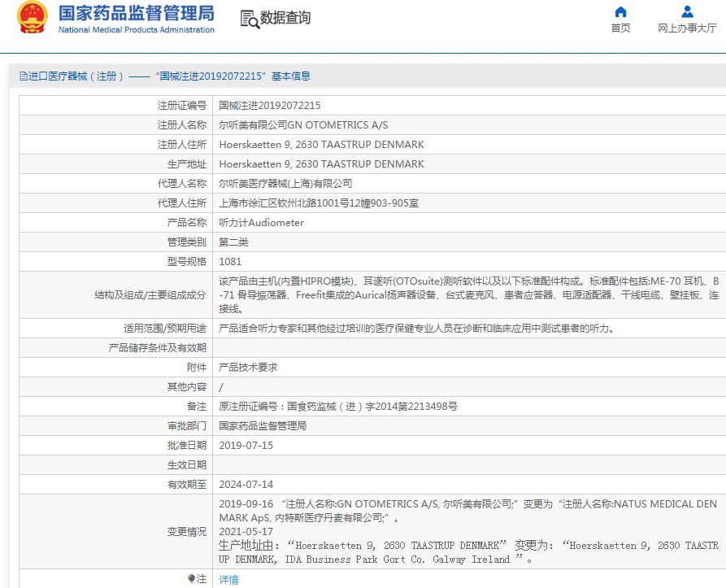
Task: Click approval date 2019-07-15
Action: click(246, 446)
